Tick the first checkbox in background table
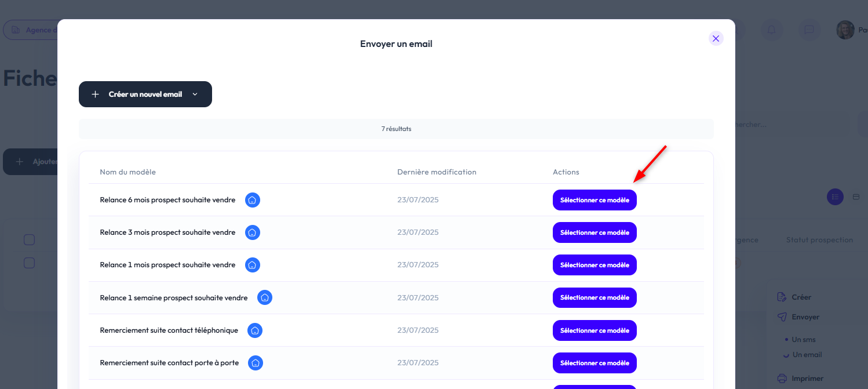This screenshot has width=868, height=389. point(29,240)
